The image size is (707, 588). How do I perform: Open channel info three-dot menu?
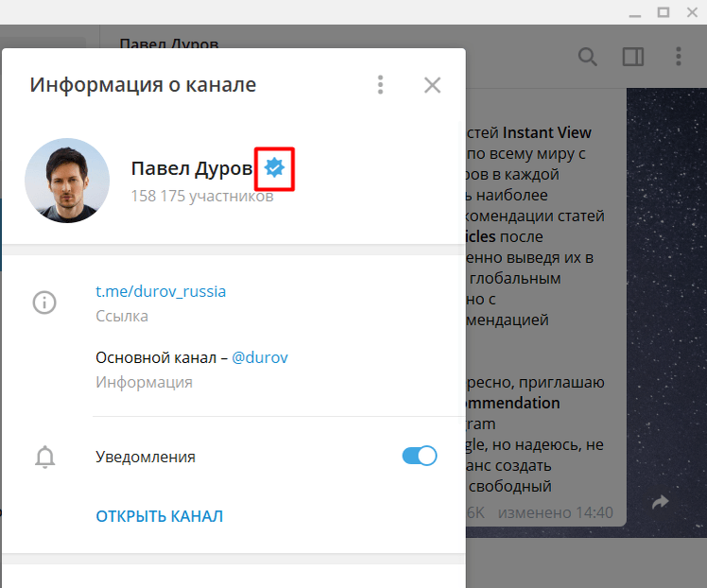point(381,85)
